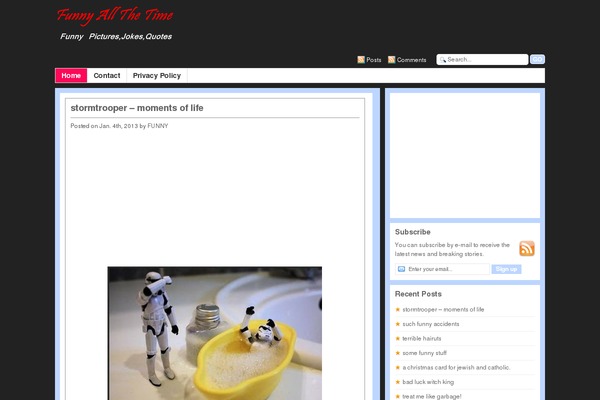Screen dimensions: 600x400
Task: Click the Comments RSS feed icon
Action: coord(391,60)
